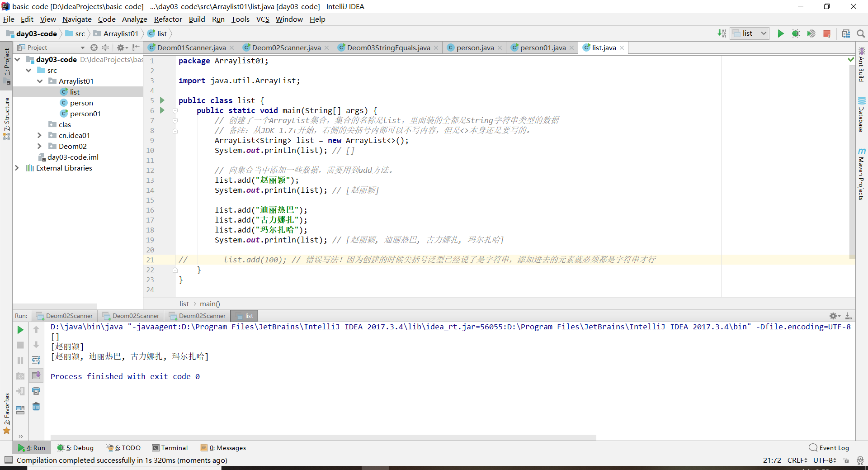Collapse the src folder node
Screen dimensions: 868x470
point(28,70)
